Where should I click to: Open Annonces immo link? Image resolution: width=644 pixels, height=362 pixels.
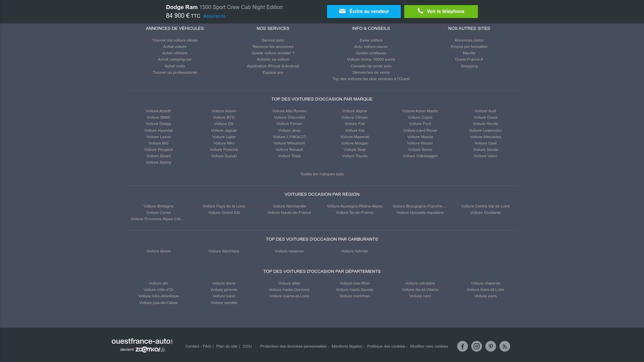pos(469,40)
